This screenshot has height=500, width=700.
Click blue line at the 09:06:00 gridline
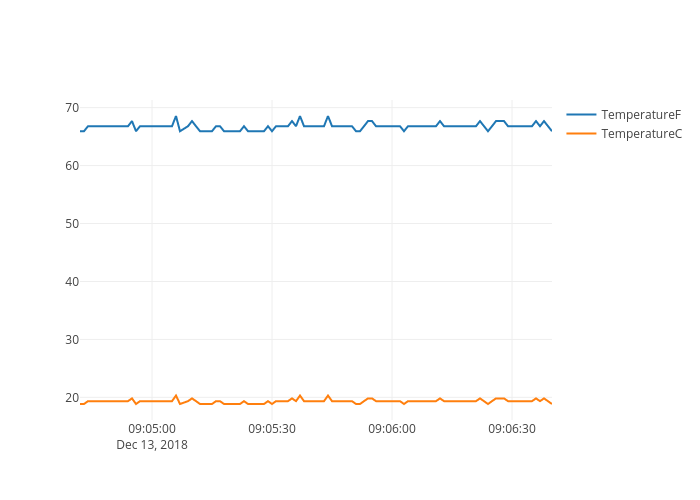pyautogui.click(x=392, y=126)
